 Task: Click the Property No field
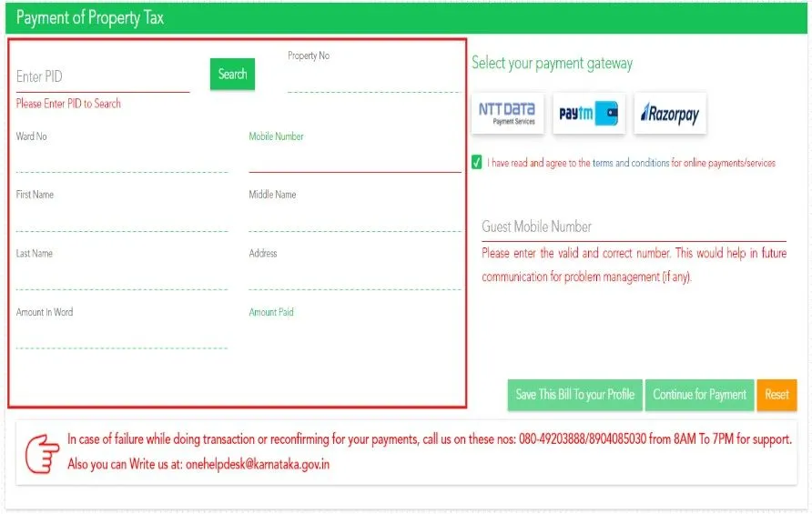coord(373,80)
